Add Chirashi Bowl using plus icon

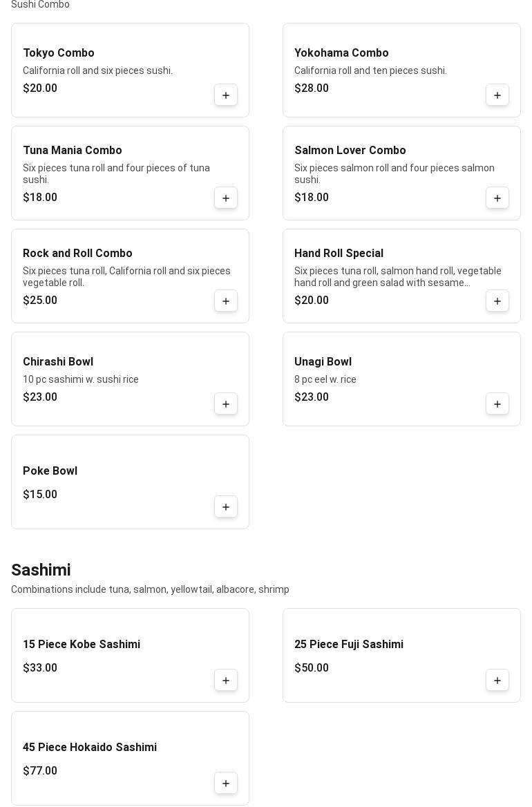tap(226, 404)
